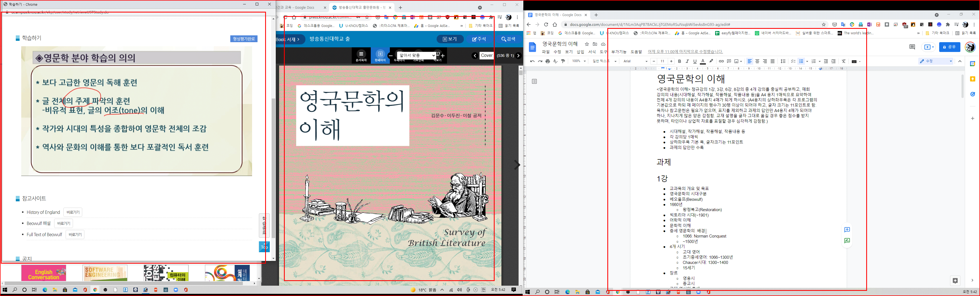This screenshot has height=296, width=980.
Task: Increase font size with plus button
Action: pyautogui.click(x=671, y=61)
